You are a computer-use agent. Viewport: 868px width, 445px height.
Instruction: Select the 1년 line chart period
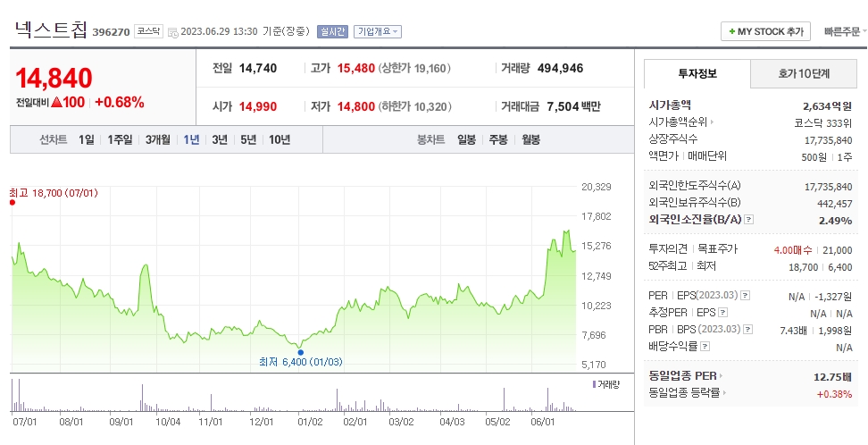pos(191,139)
